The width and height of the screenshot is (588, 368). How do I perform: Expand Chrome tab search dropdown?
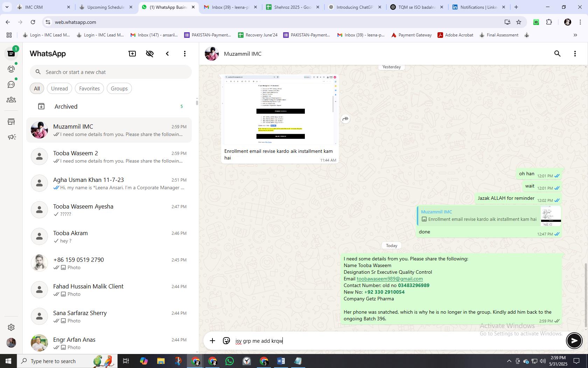coord(7,7)
